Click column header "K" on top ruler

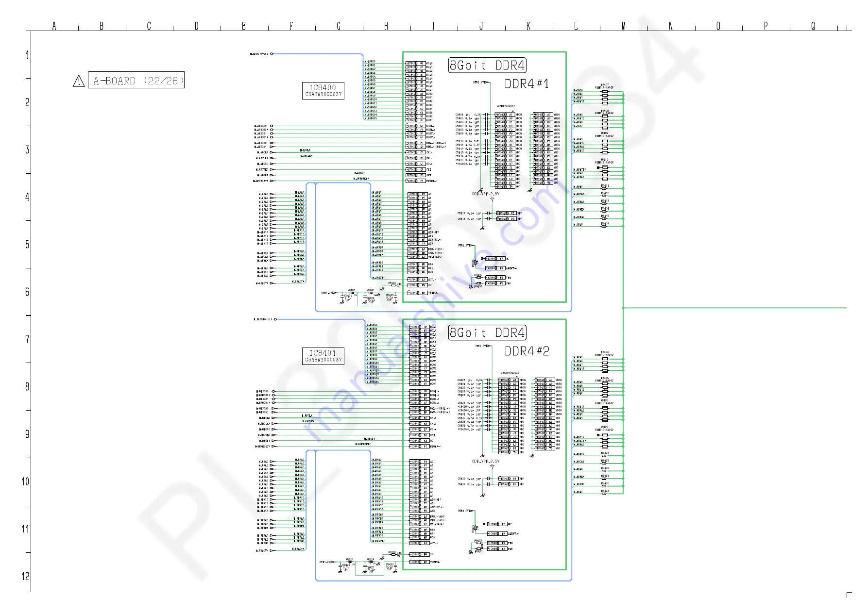coord(528,26)
